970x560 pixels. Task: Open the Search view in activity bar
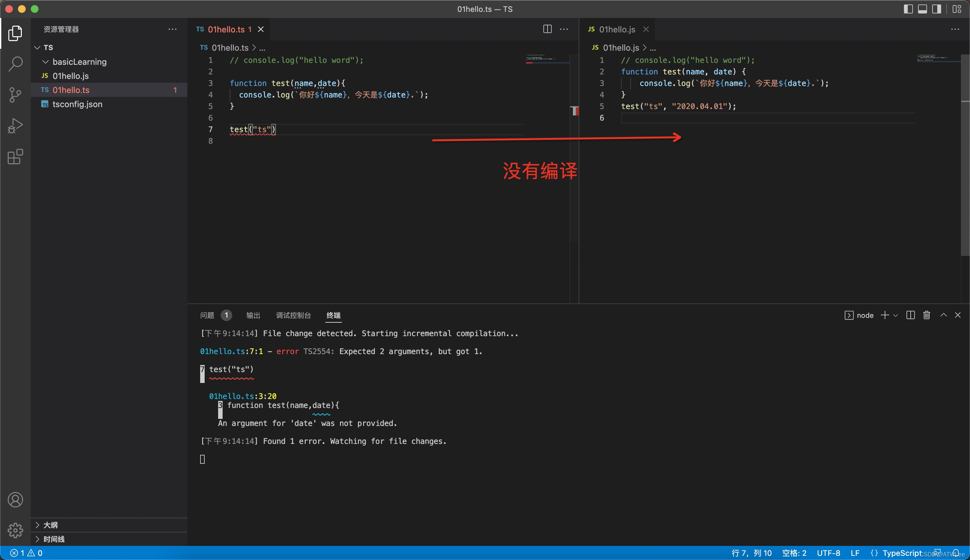pyautogui.click(x=15, y=64)
